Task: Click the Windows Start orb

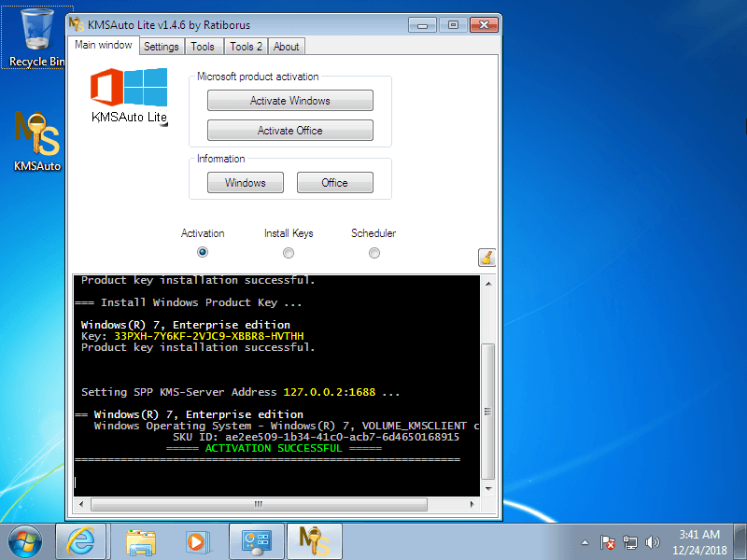Action: tap(23, 541)
